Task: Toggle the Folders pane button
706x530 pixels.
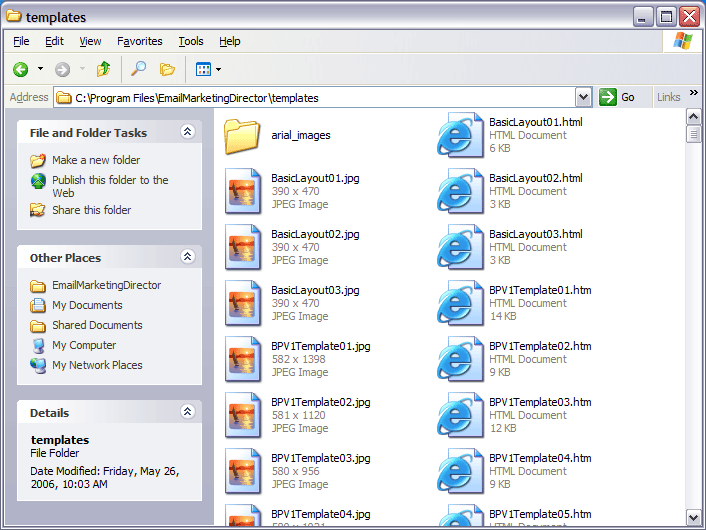Action: (167, 69)
